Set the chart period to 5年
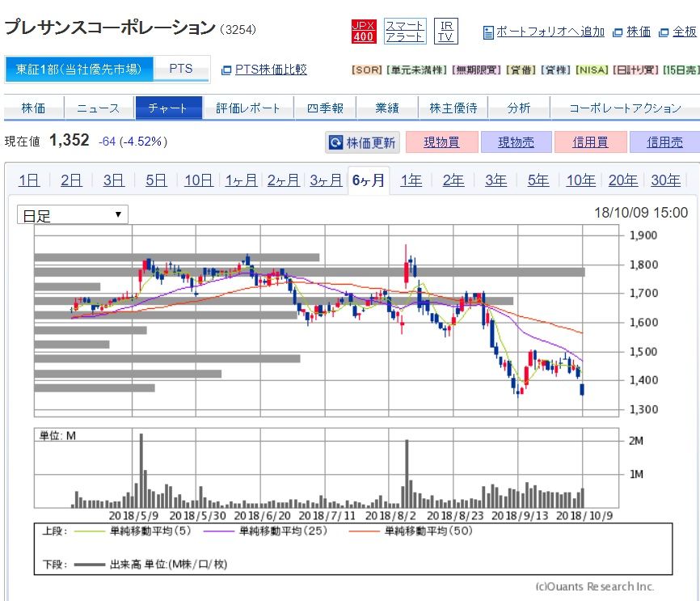 (538, 180)
